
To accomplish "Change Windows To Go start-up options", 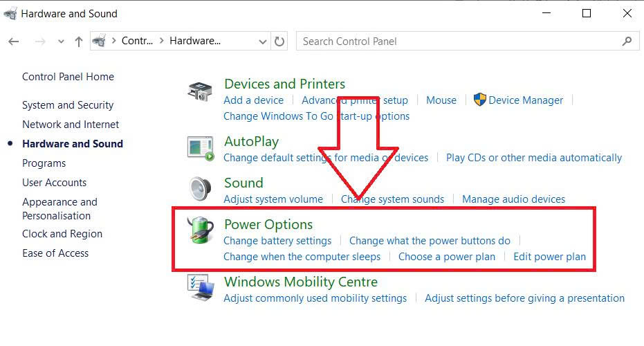I will pyautogui.click(x=316, y=116).
